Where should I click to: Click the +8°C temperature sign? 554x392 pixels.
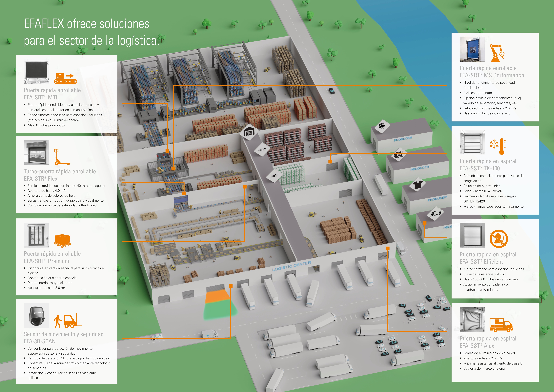tap(262, 150)
